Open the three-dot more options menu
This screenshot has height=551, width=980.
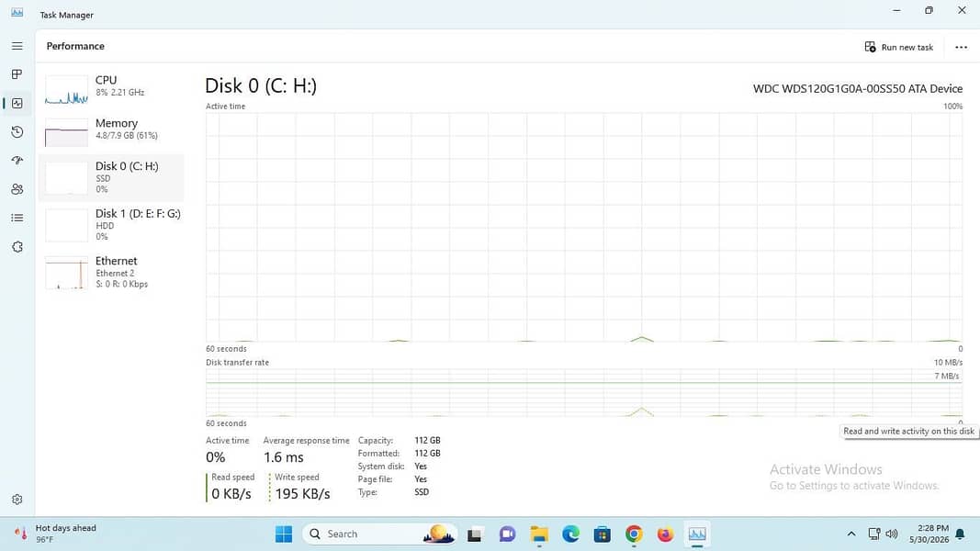point(961,47)
